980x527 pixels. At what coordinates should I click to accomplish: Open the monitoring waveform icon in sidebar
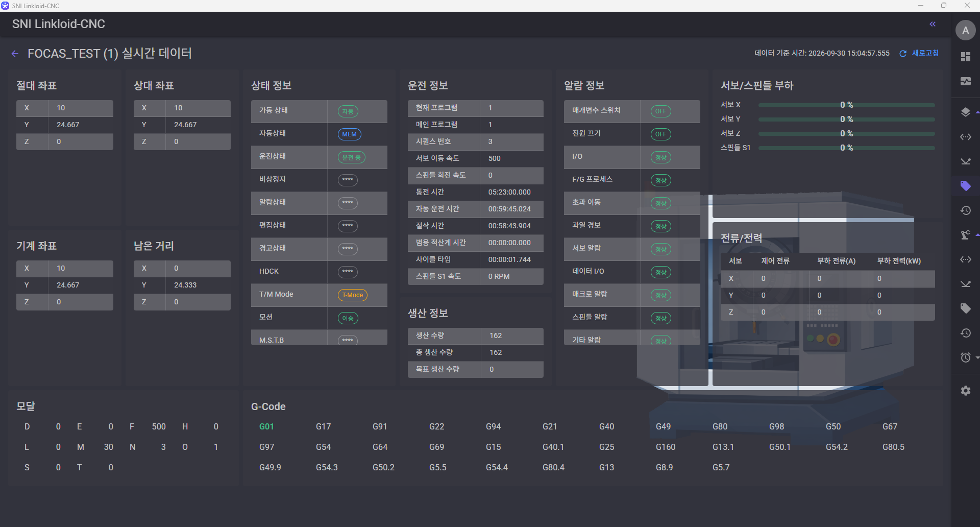tap(965, 81)
